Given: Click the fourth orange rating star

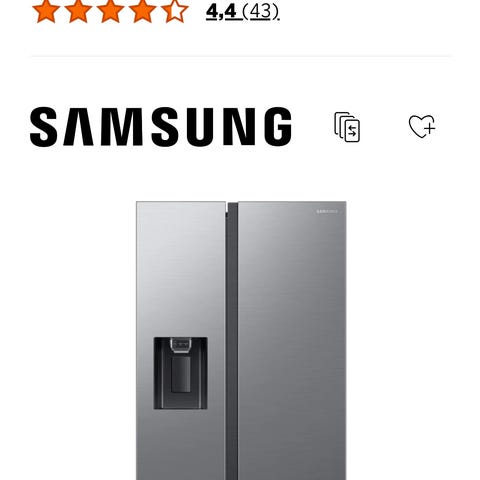Looking at the screenshot, I should [x=142, y=11].
